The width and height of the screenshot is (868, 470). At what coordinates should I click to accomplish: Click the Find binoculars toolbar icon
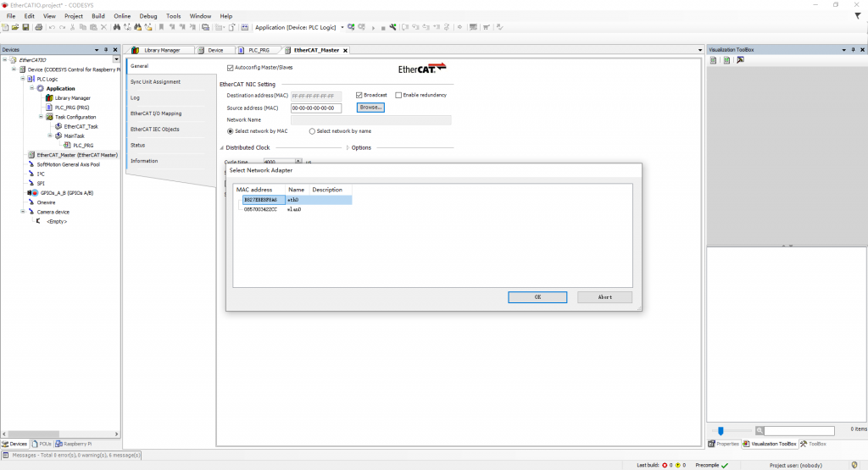point(117,27)
